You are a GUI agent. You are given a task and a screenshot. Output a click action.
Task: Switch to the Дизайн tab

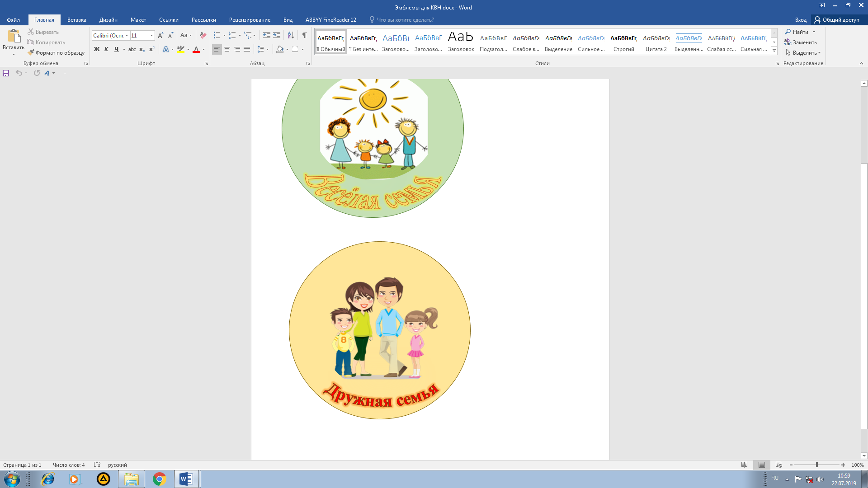click(x=108, y=20)
